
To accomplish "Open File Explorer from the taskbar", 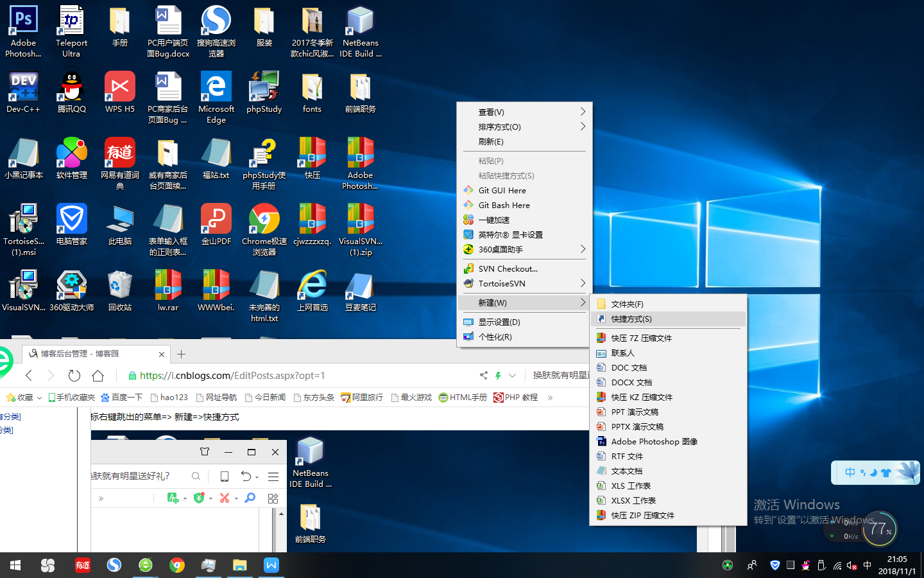I will 240,565.
